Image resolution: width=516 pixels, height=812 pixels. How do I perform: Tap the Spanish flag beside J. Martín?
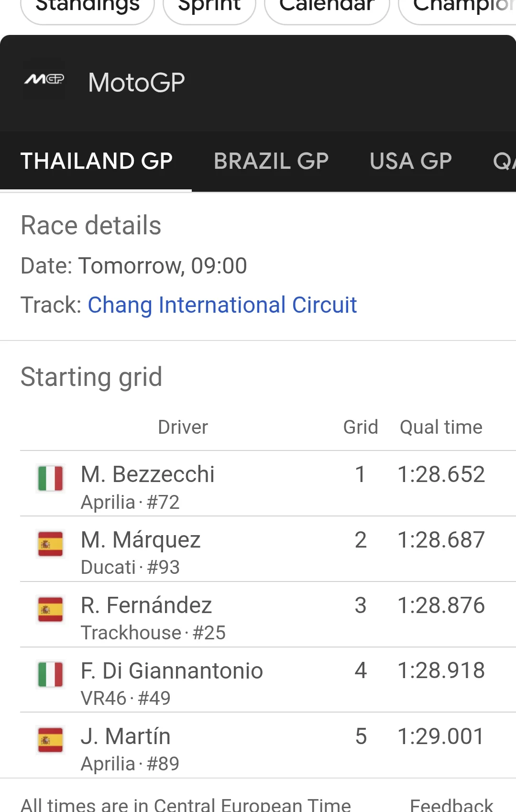point(50,740)
